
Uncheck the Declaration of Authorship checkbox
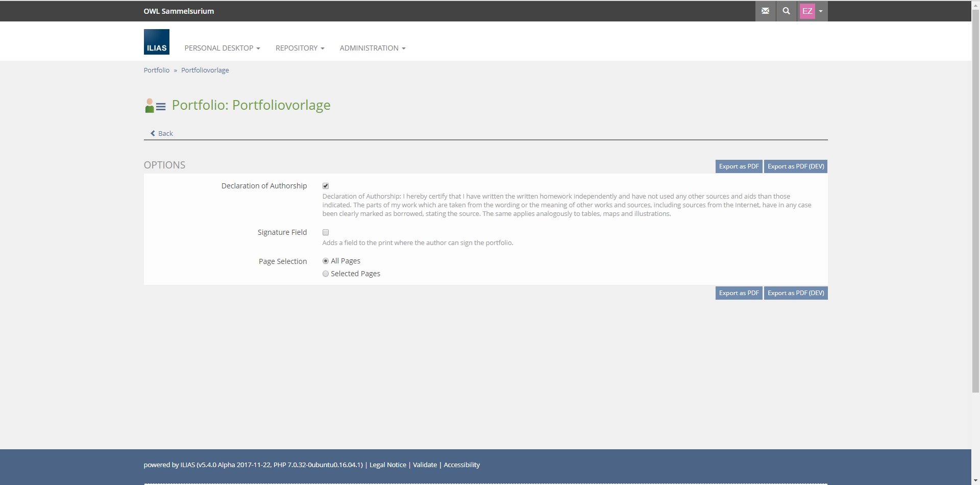point(326,186)
